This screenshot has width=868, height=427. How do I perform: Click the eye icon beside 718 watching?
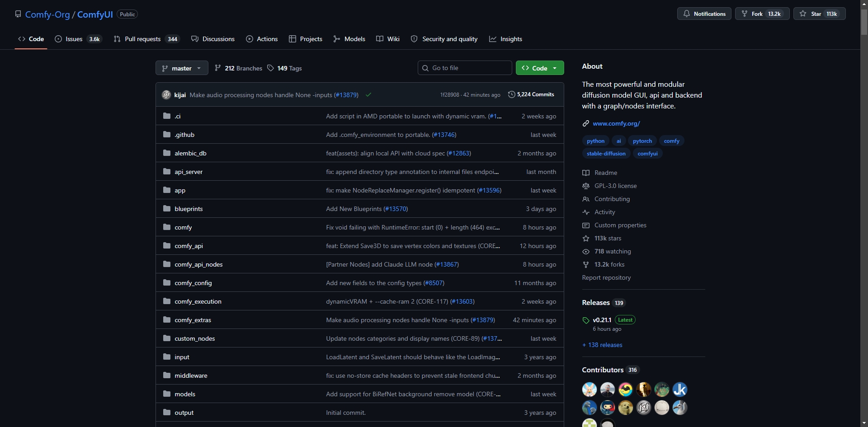point(586,251)
